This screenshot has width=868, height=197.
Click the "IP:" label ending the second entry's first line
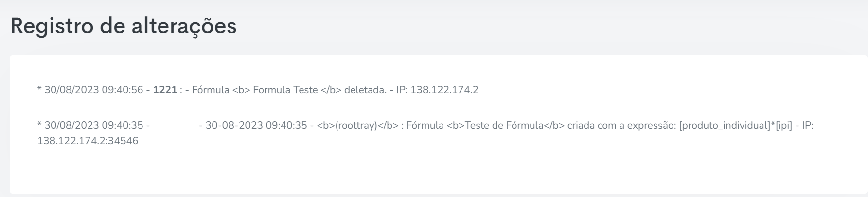pos(808,126)
